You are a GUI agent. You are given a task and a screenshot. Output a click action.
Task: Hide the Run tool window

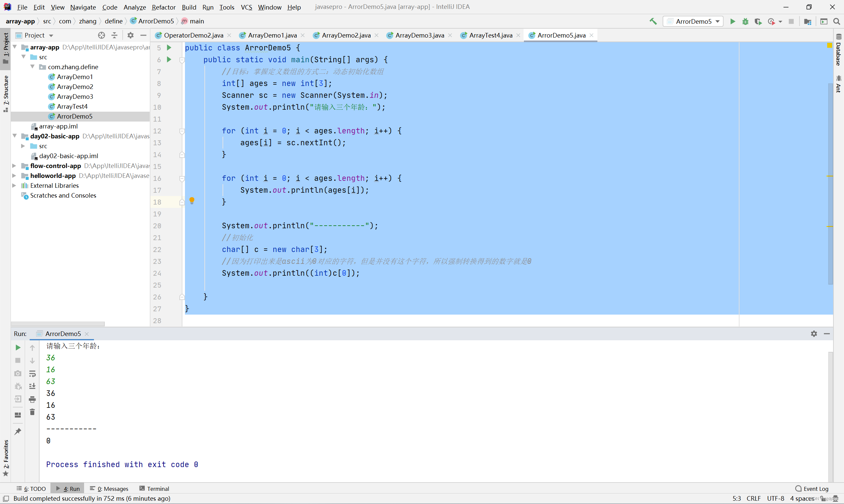[x=827, y=334]
